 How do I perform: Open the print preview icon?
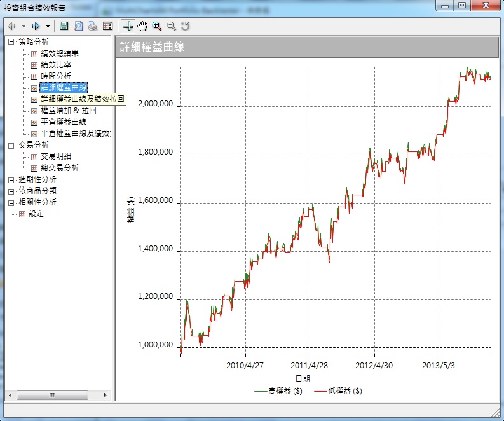pyautogui.click(x=78, y=26)
